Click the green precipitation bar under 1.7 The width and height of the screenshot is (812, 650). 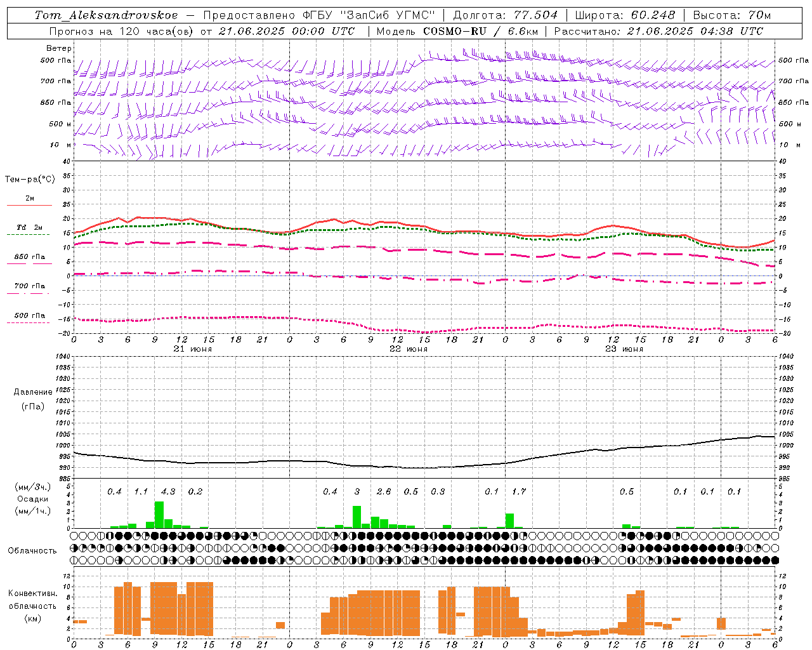click(x=510, y=521)
